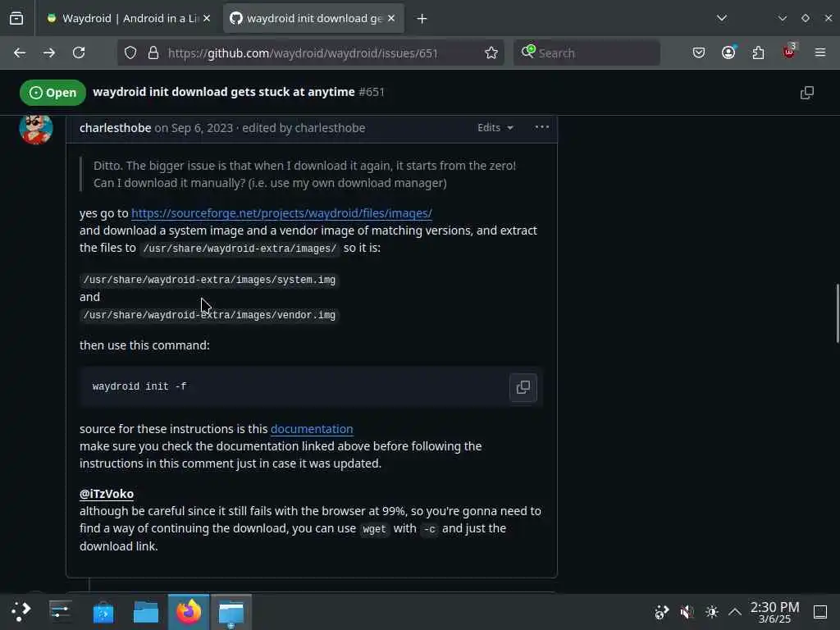Switch to the second file manager taskbar window
The height and width of the screenshot is (630, 840).
[231, 612]
